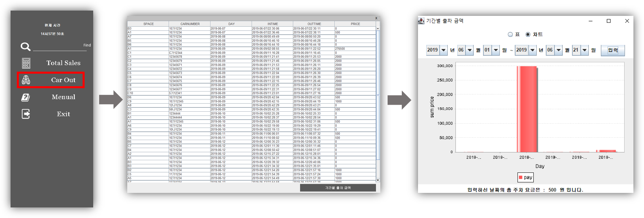This screenshot has height=218, width=644.
Task: Select the price cell 276500
Action: tap(355, 49)
